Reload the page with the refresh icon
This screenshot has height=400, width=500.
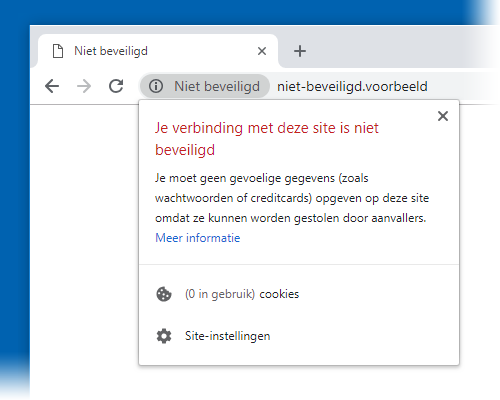(x=116, y=86)
